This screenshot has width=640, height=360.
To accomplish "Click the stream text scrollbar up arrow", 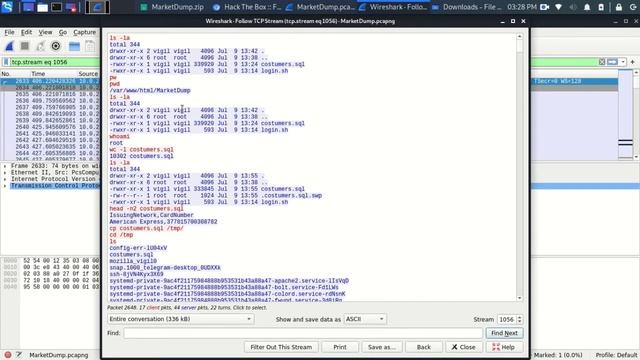I will tap(519, 37).
